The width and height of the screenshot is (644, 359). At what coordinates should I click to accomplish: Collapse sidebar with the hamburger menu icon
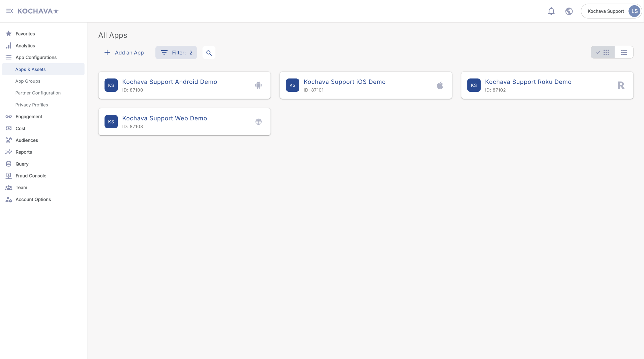(10, 11)
